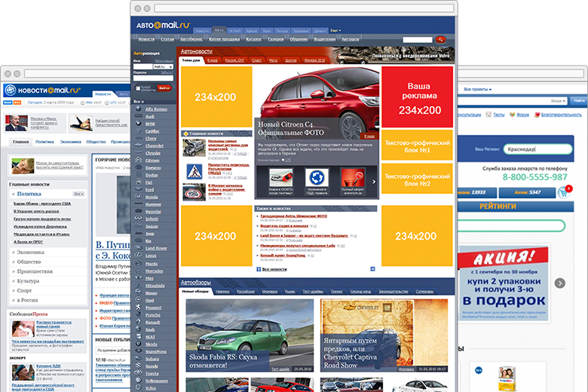Expand the Ещё dropdown in the top tabs
The image size is (588, 392).
click(x=335, y=30)
